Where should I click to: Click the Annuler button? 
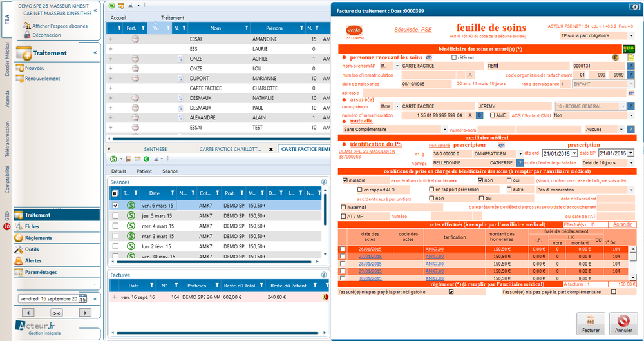(623, 322)
